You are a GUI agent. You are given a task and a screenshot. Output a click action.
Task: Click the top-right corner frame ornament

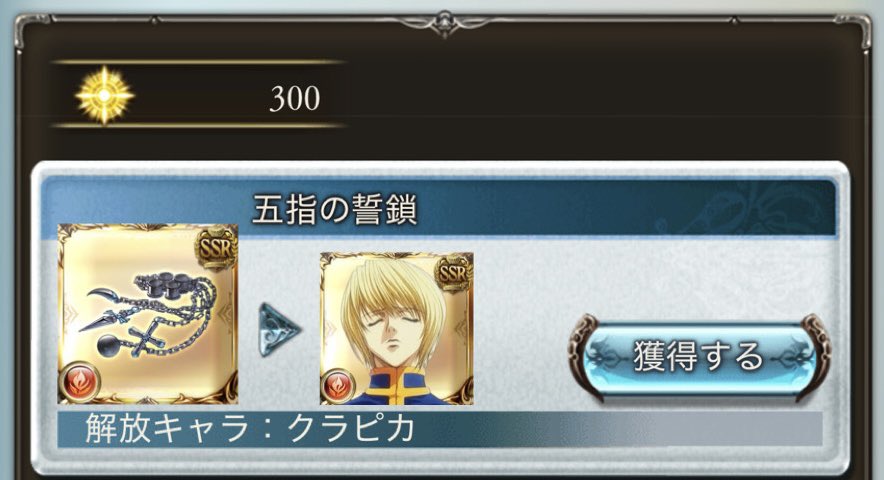(856, 32)
